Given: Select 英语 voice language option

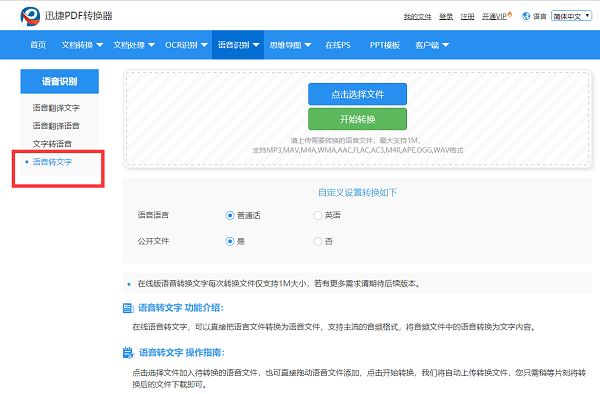Looking at the screenshot, I should (x=318, y=215).
